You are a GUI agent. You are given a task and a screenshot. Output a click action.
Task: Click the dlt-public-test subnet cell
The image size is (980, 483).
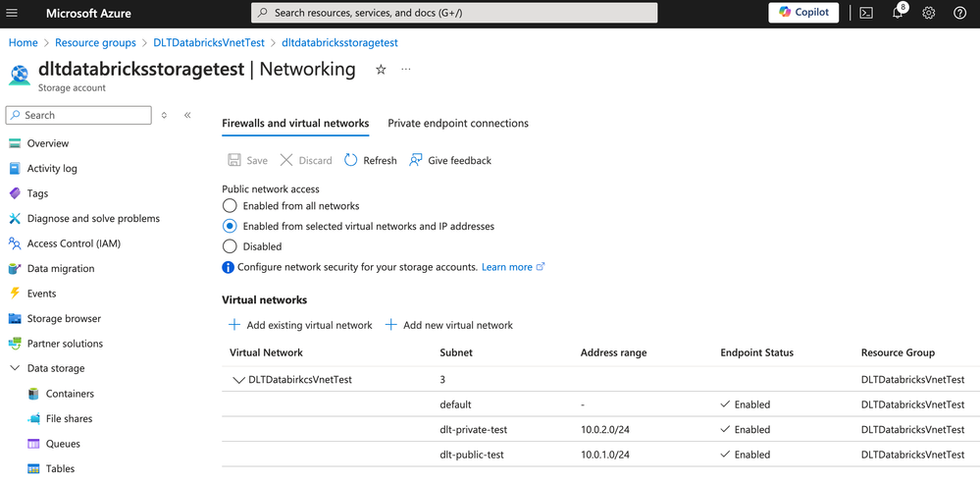click(x=472, y=455)
